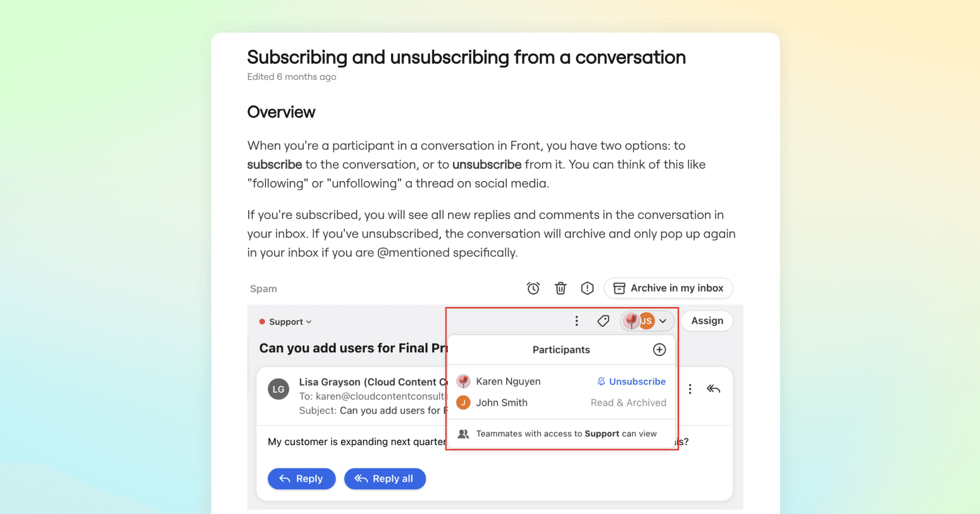Click the tag label icon

pyautogui.click(x=603, y=321)
